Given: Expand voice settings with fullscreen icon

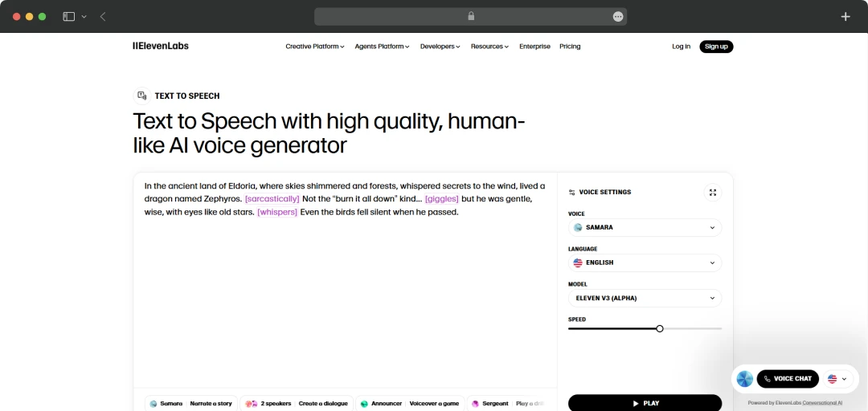Looking at the screenshot, I should click(x=712, y=192).
